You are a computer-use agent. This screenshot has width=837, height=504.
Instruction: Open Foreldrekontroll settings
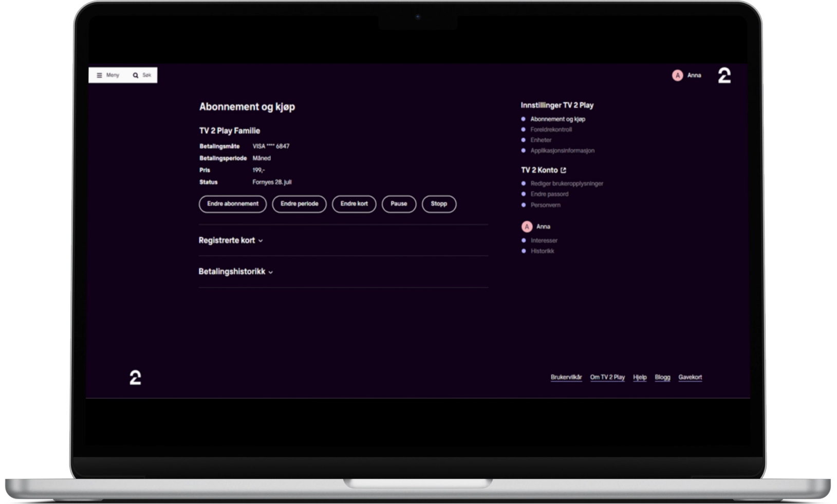(551, 129)
